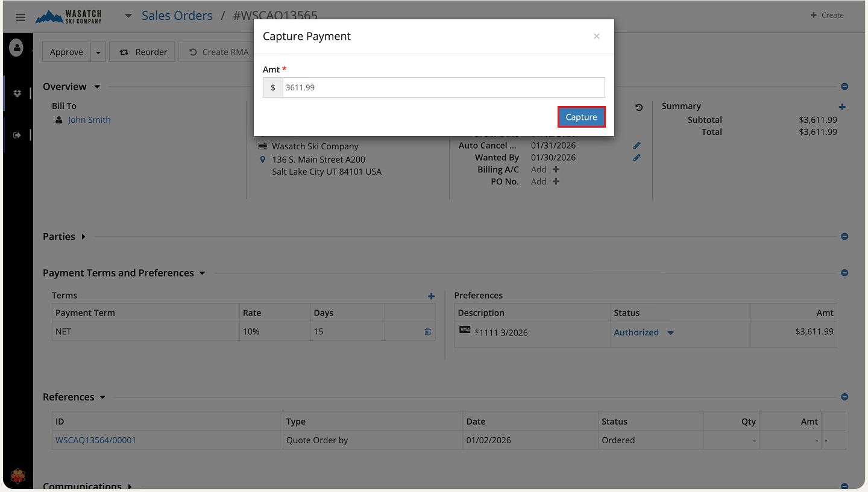The width and height of the screenshot is (868, 492).
Task: Add a new payment term with plus icon
Action: click(x=431, y=296)
